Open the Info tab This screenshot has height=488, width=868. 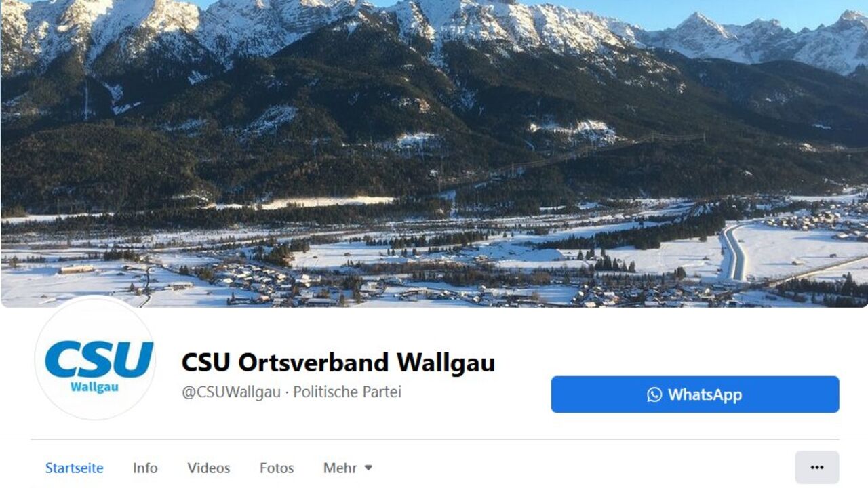click(x=145, y=468)
